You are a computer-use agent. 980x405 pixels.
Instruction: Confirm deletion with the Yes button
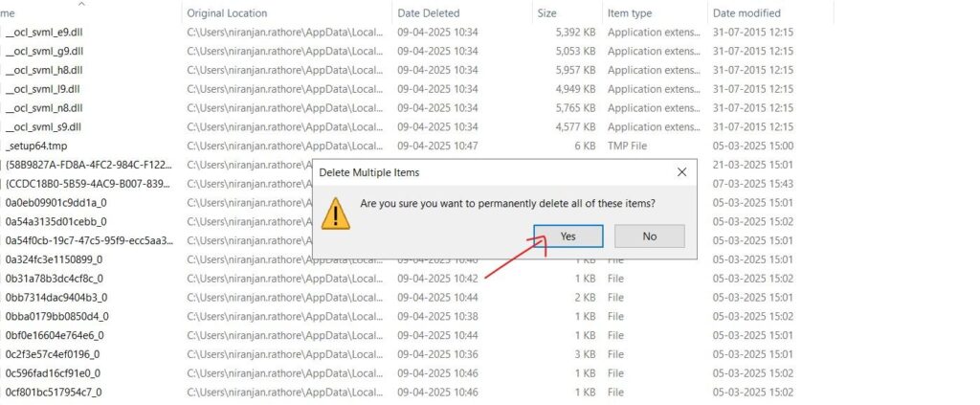click(x=568, y=236)
